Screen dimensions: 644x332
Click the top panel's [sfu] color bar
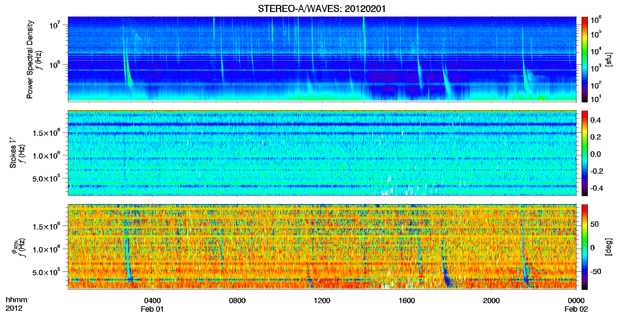pyautogui.click(x=585, y=59)
